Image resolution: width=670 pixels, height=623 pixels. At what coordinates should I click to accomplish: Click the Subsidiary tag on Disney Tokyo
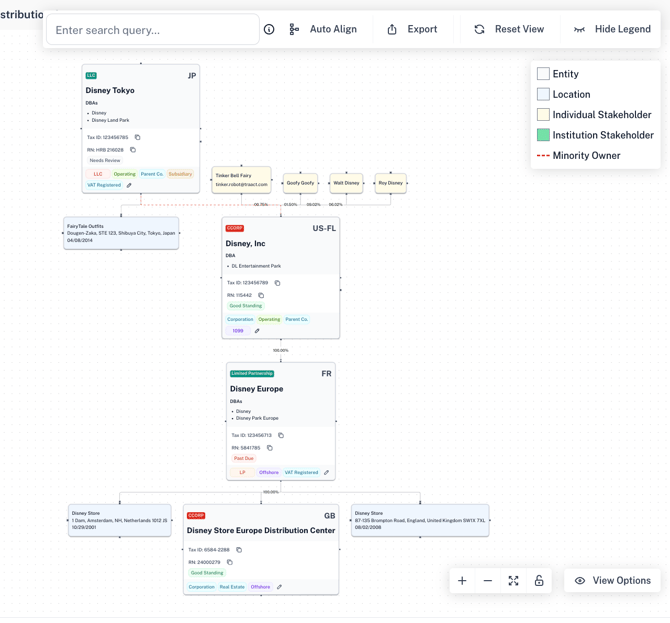tap(180, 174)
